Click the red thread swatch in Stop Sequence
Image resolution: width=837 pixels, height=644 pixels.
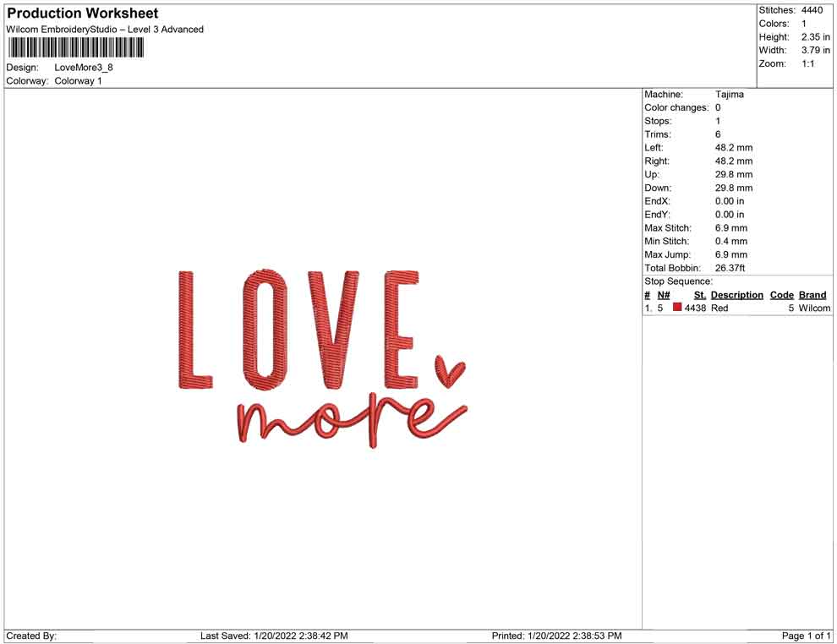[x=677, y=308]
